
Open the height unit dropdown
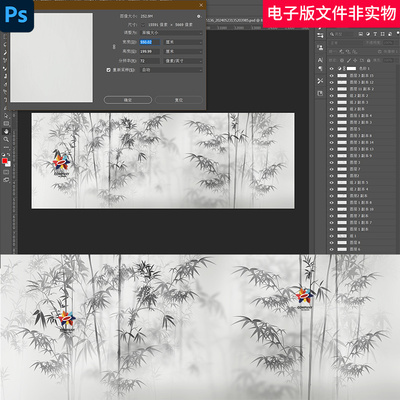click(x=184, y=51)
